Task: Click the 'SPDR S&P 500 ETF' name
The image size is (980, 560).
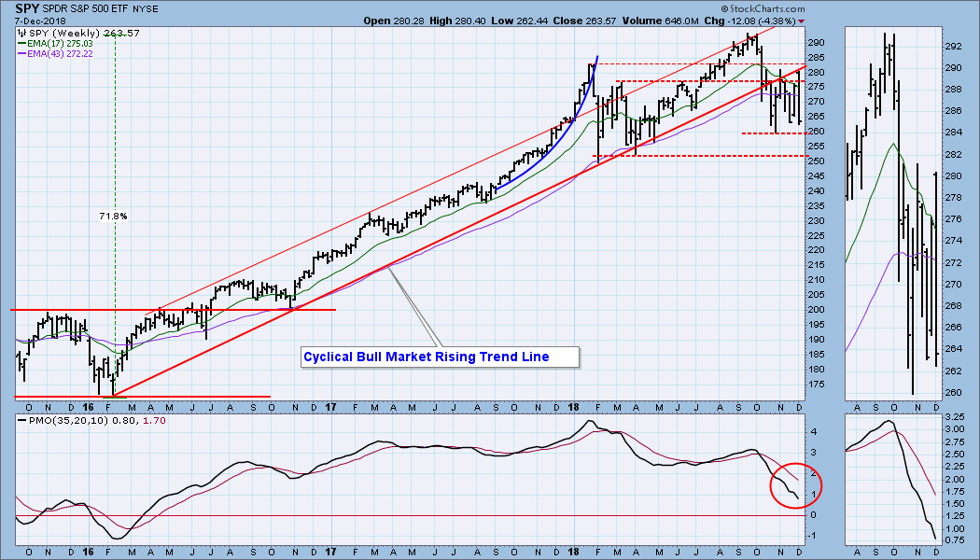Action: [x=86, y=9]
